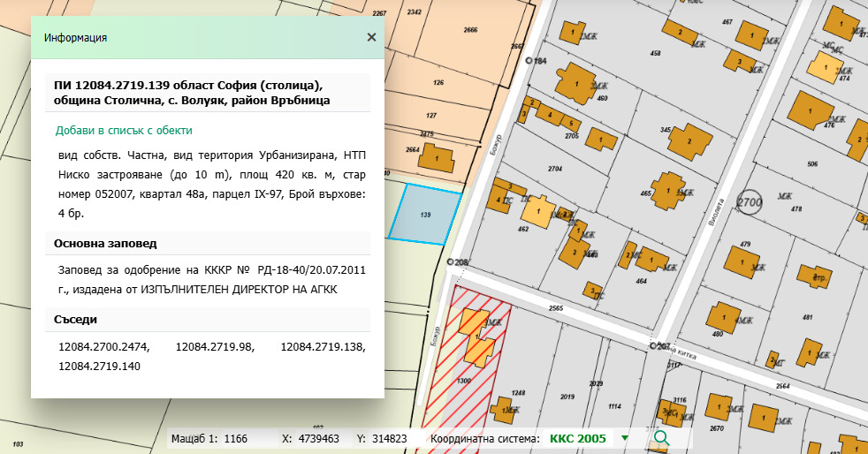Click parcel 2019 on the map

(567, 397)
